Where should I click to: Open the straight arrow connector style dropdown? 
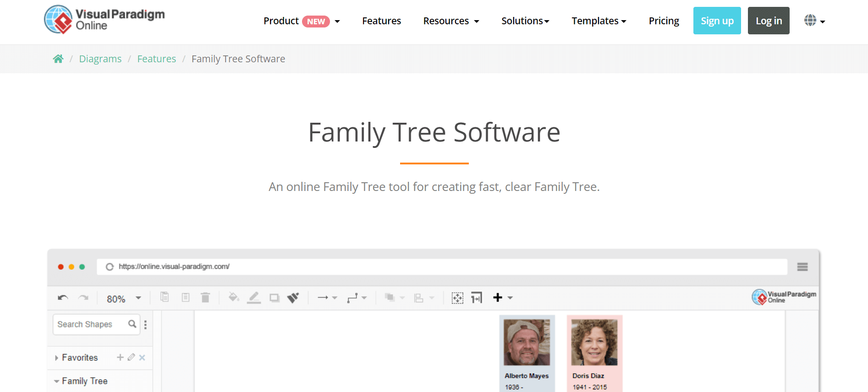click(327, 298)
